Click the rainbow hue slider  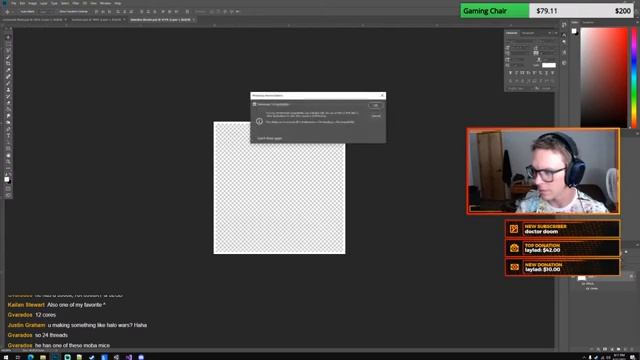(634, 78)
